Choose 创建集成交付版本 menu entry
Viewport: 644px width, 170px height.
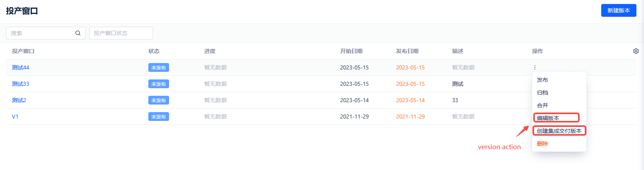559,131
